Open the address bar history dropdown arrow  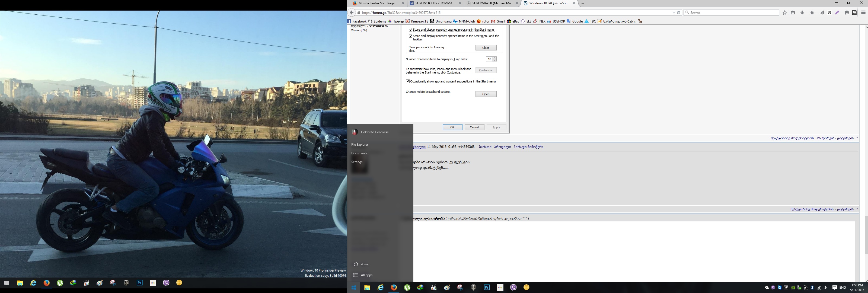pos(674,12)
